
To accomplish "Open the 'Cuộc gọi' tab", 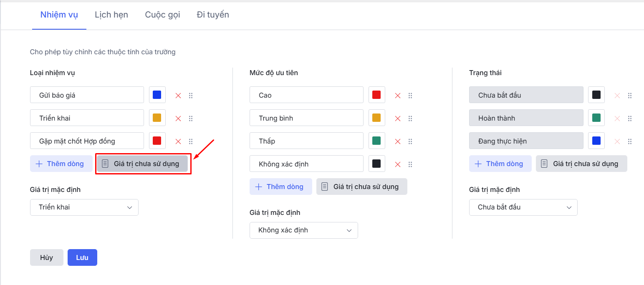I will [x=162, y=15].
